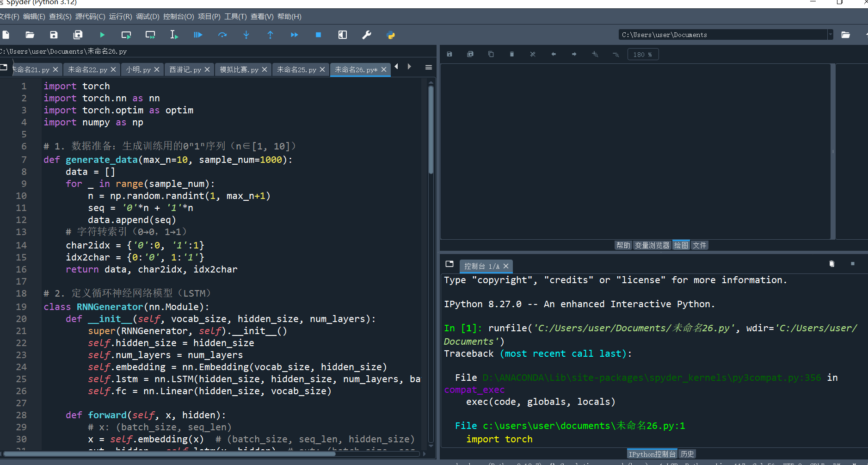Continue execution until next breakpoint

tap(295, 35)
